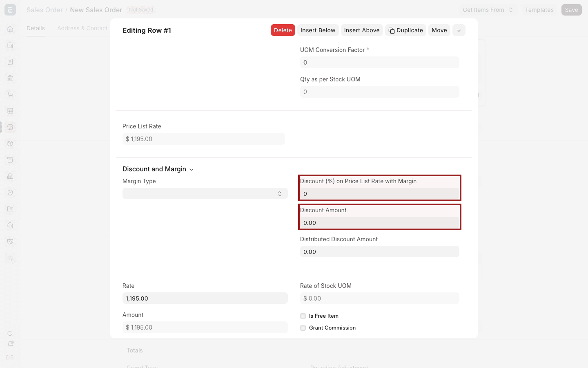Click the Distributed Discount Amount field
The width and height of the screenshot is (588, 368).
point(380,252)
